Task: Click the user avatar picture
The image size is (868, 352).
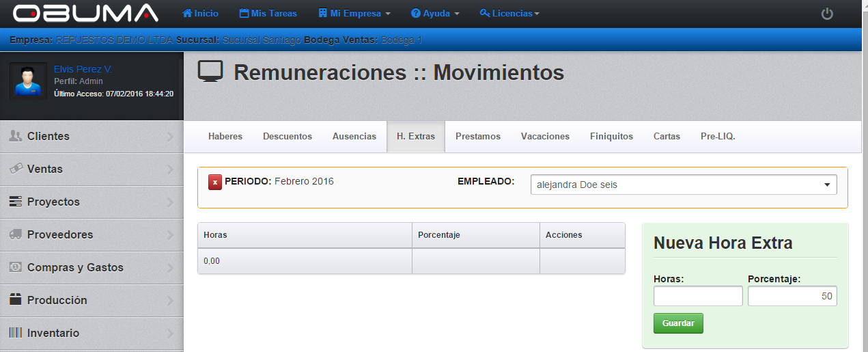Action: coord(29,81)
